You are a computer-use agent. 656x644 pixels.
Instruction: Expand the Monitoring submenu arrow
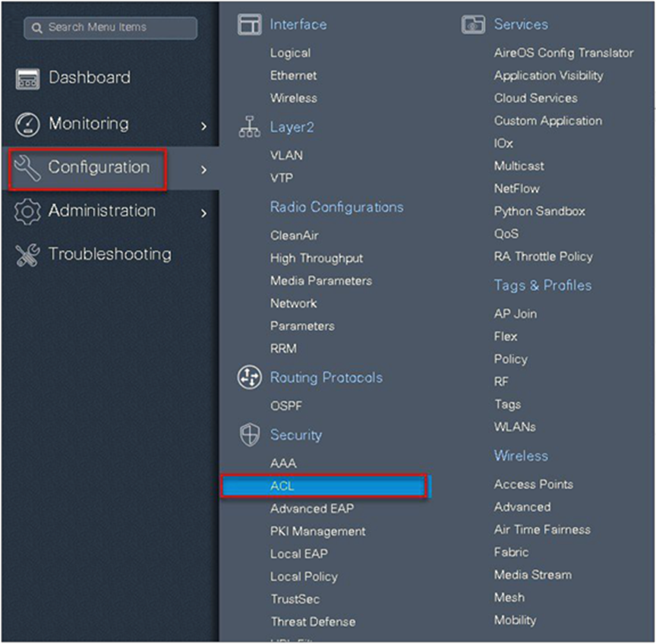(203, 125)
